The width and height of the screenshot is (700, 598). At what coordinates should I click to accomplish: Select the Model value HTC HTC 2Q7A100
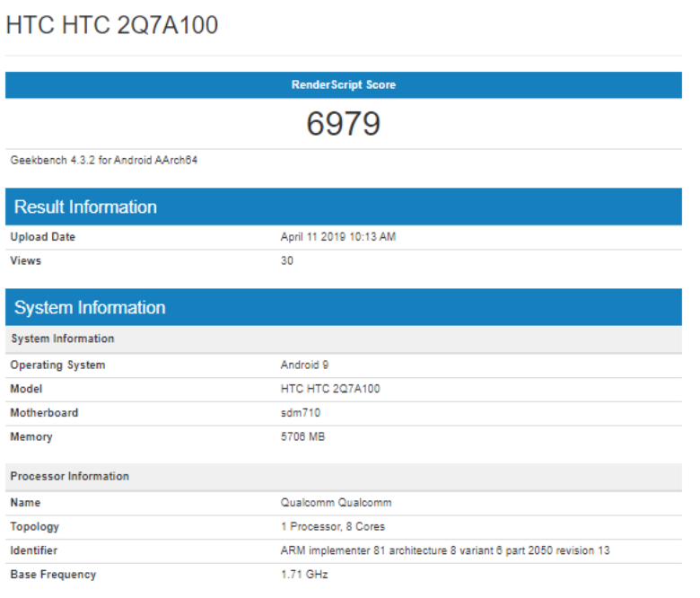(x=330, y=389)
